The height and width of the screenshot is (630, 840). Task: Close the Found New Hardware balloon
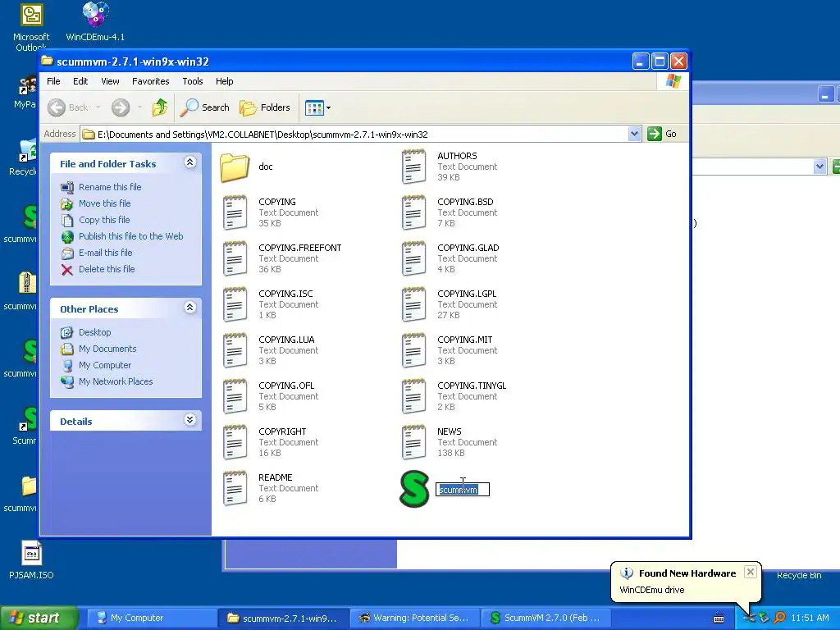coord(751,572)
